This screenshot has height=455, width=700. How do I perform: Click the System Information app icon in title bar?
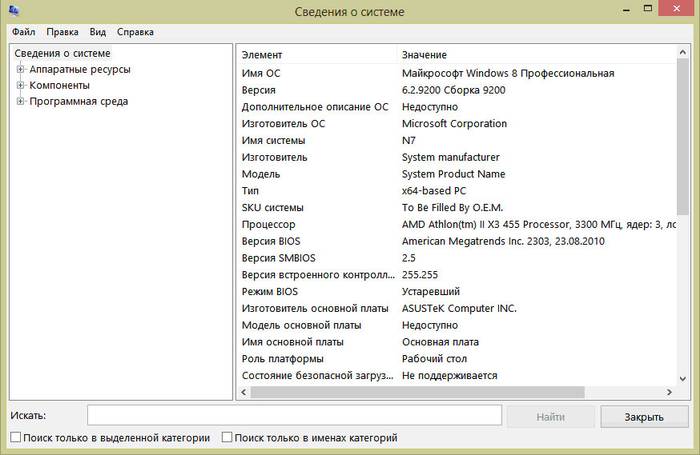pos(14,10)
